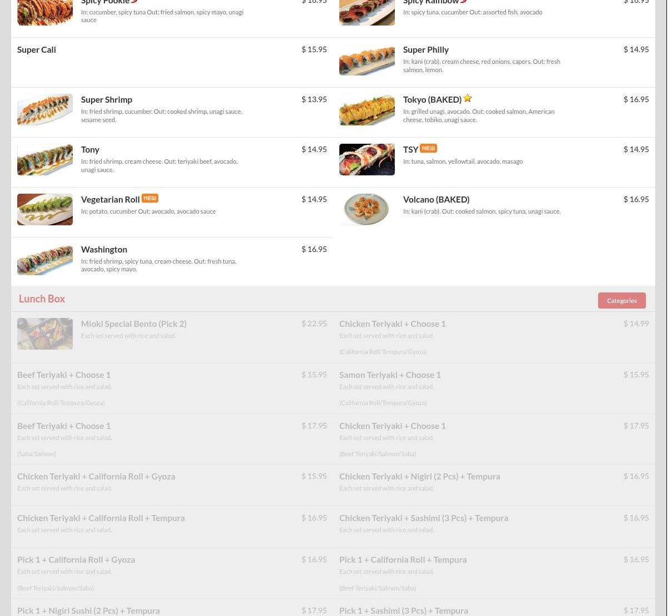This screenshot has height=616, width=672.
Task: Click the NEW badge beside TSY
Action: tap(428, 148)
